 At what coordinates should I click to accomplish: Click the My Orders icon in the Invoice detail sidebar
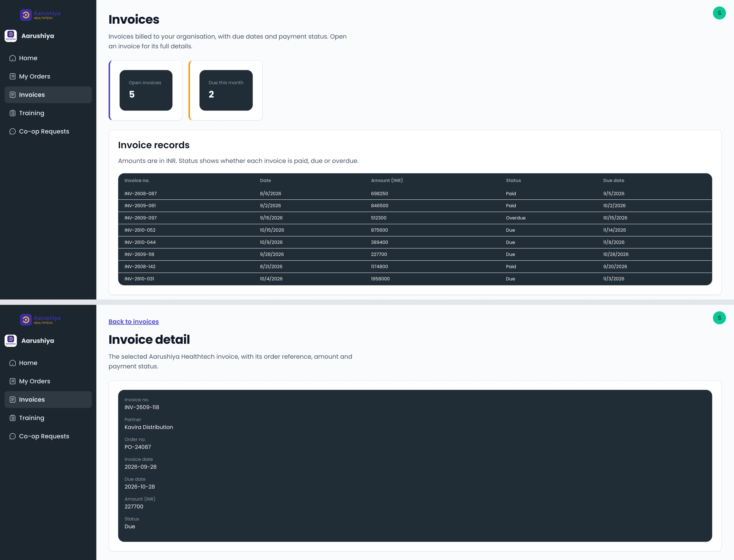13,381
